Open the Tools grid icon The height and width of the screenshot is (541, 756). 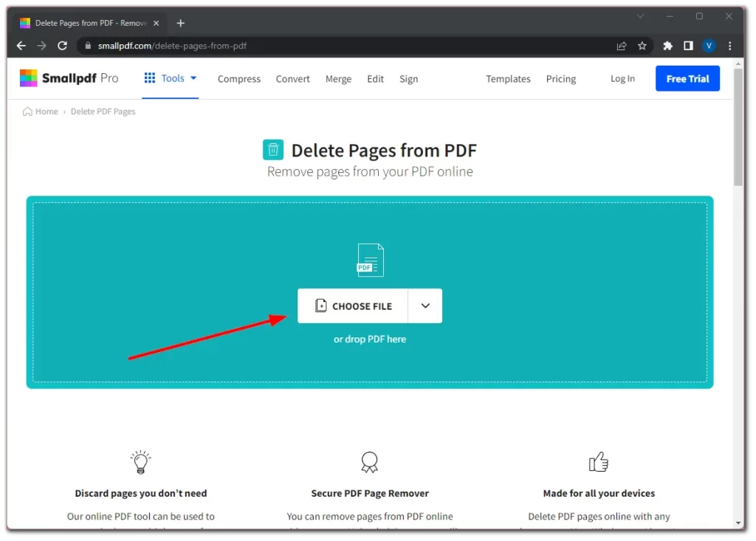tap(149, 78)
